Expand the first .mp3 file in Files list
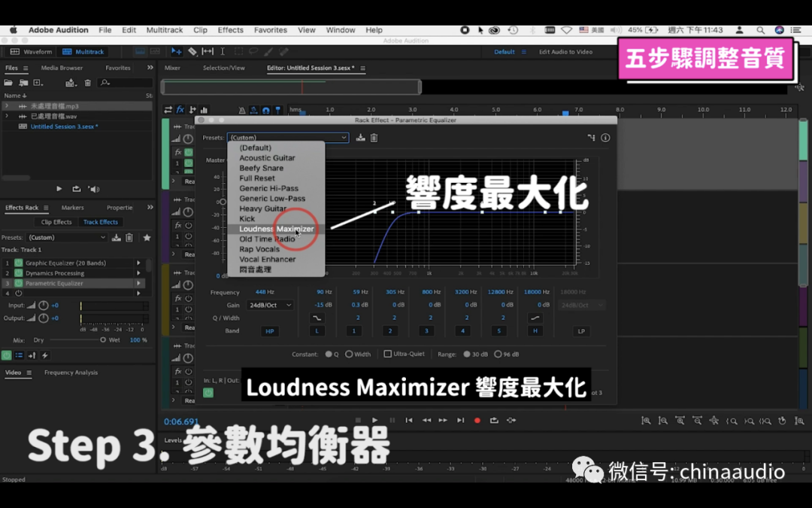This screenshot has width=812, height=508. tap(7, 106)
